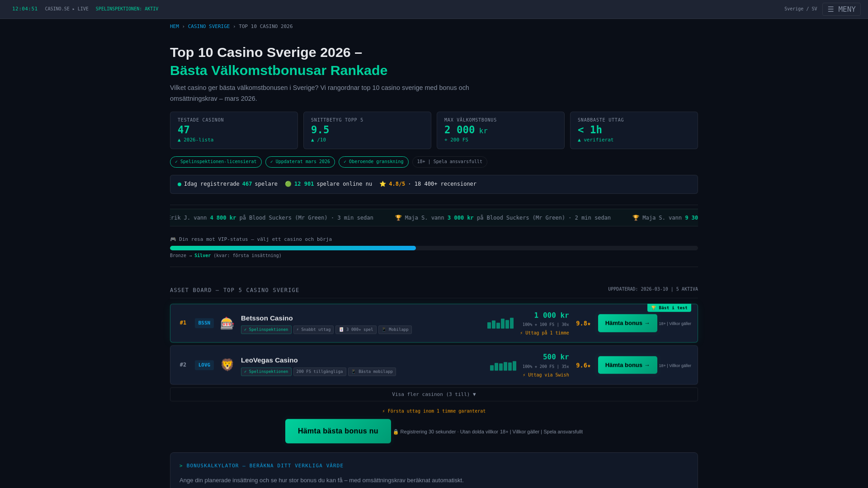868x488 pixels.
Task: Click the Uppdaterat mars 2026 badge
Action: [300, 162]
